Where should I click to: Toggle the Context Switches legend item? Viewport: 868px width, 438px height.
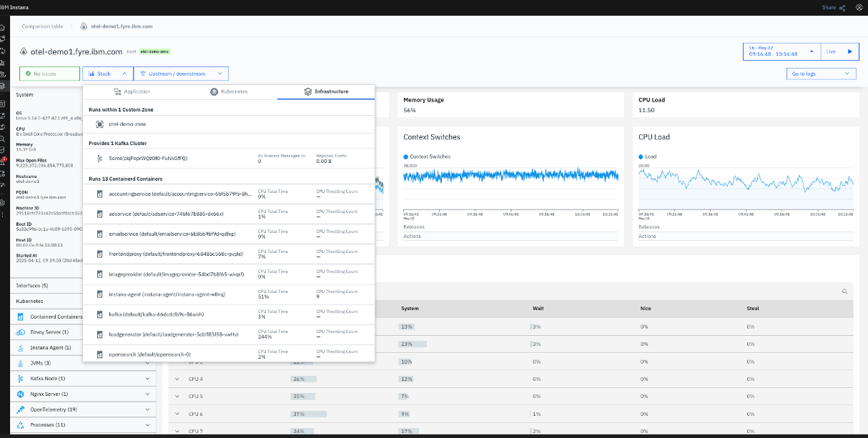428,156
